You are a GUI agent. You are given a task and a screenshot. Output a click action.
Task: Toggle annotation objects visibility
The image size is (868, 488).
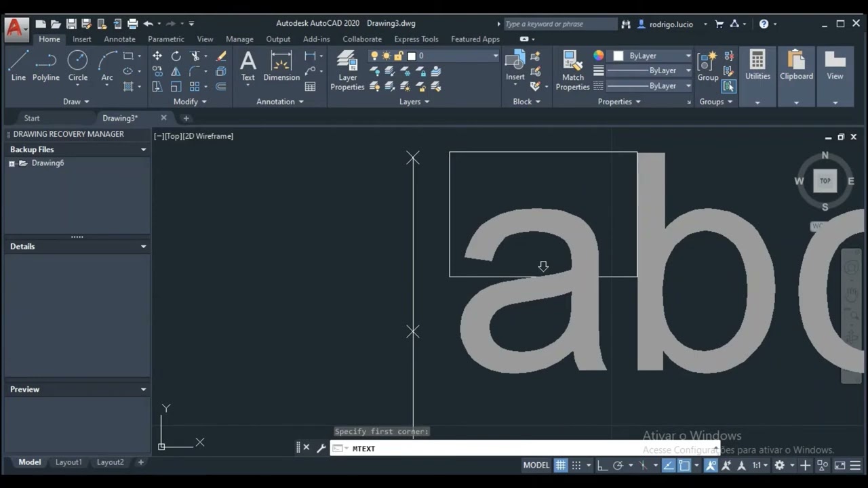(x=711, y=466)
